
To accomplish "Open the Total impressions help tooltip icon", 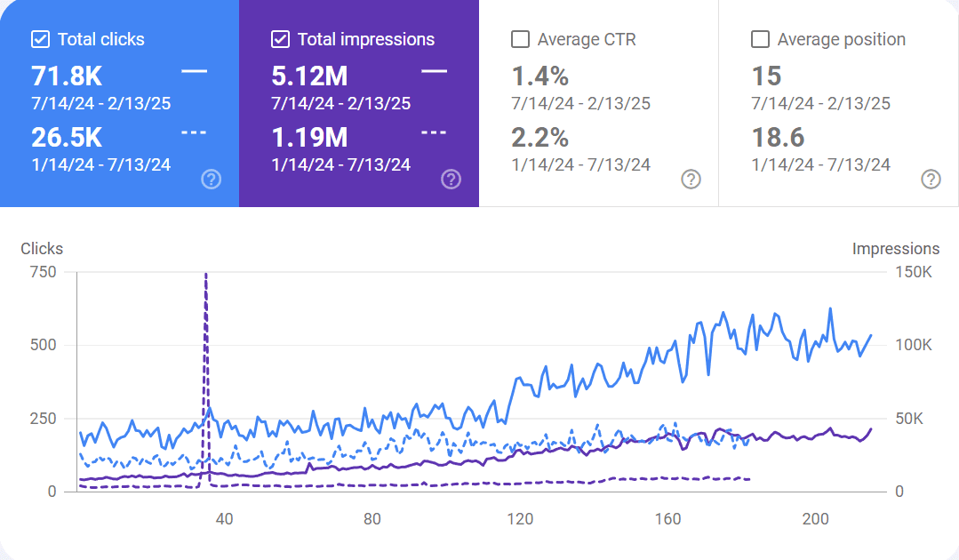I will [451, 180].
